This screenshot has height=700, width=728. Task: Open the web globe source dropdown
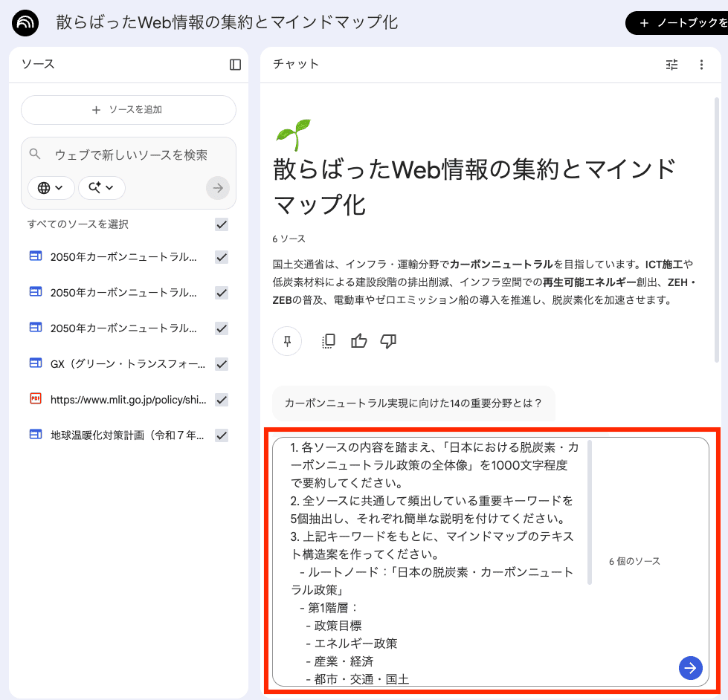pyautogui.click(x=51, y=188)
